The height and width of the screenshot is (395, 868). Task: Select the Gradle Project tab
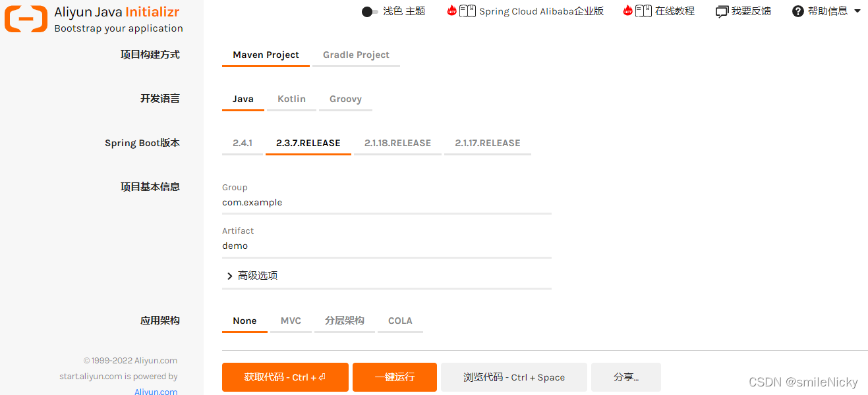(x=356, y=55)
